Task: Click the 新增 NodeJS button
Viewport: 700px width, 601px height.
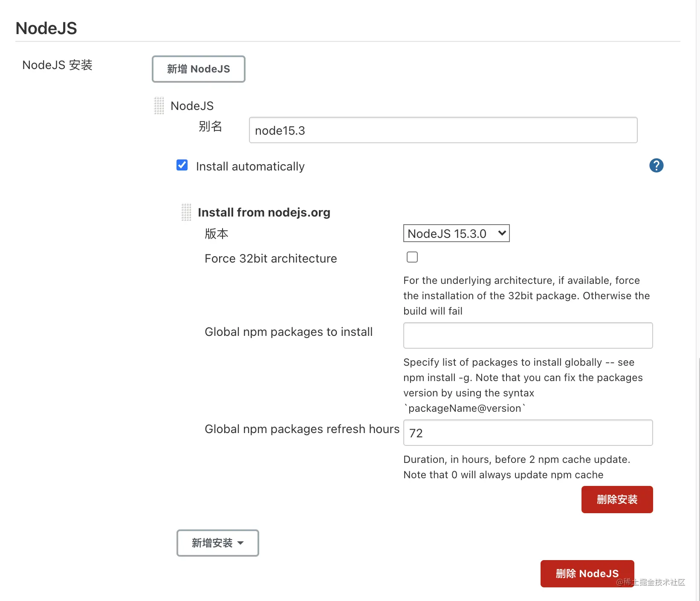Action: click(198, 69)
